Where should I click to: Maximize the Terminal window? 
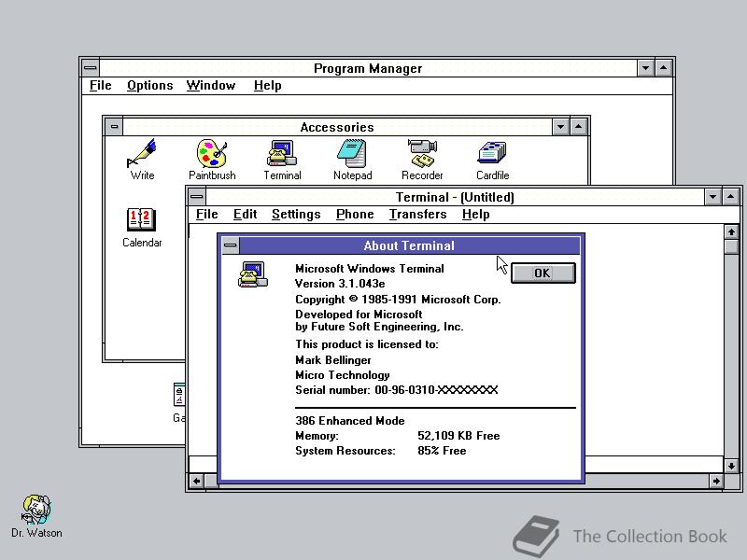point(730,197)
